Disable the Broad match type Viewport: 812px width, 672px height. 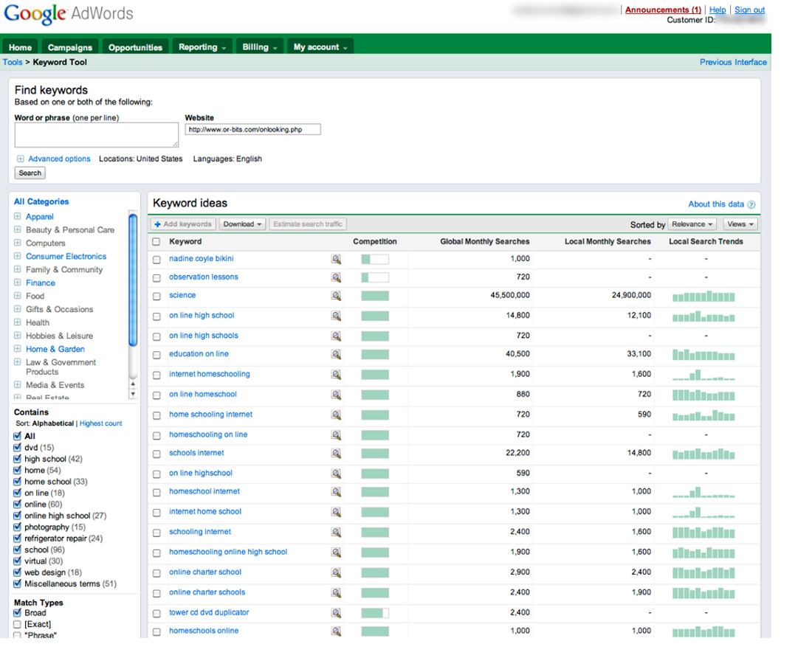(x=17, y=613)
